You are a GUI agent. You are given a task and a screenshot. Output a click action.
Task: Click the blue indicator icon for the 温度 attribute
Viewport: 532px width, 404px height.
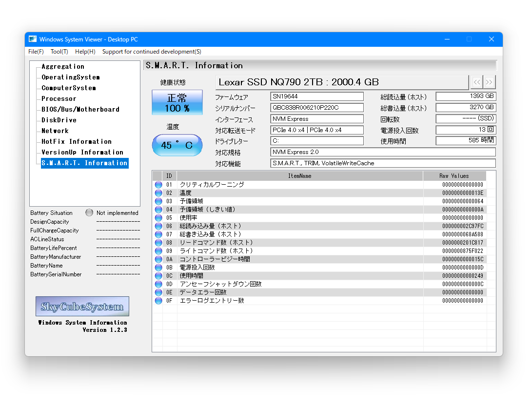click(158, 192)
